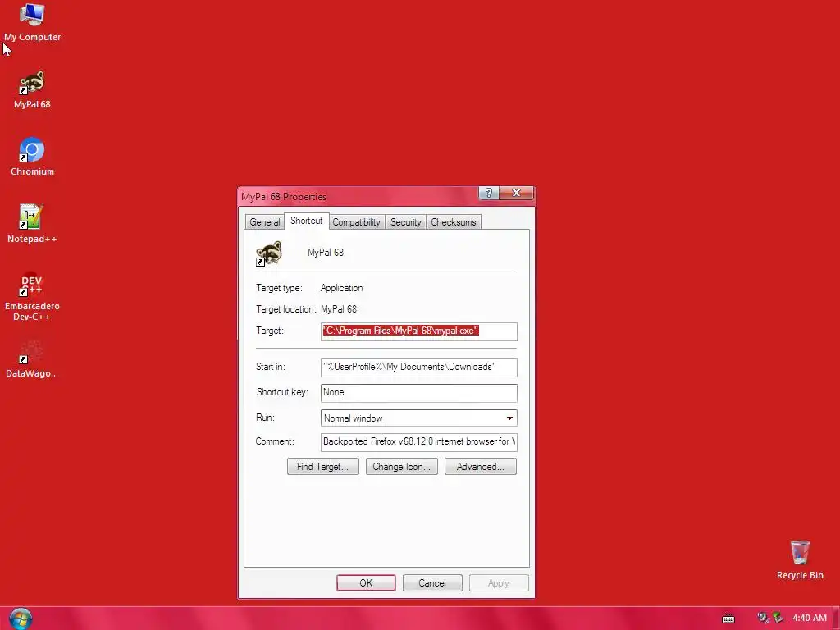Click the volume speaker tray icon
This screenshot has height=630, width=840.
tap(763, 619)
